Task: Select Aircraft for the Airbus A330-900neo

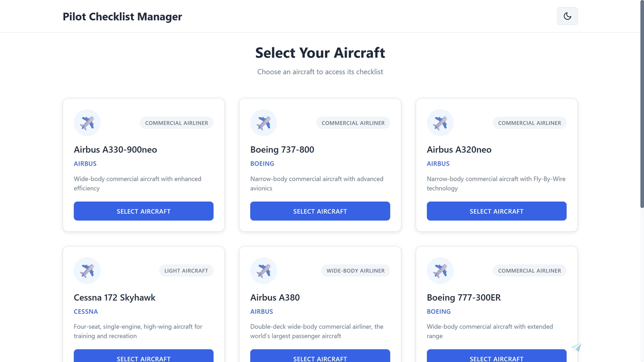Action: [x=144, y=211]
